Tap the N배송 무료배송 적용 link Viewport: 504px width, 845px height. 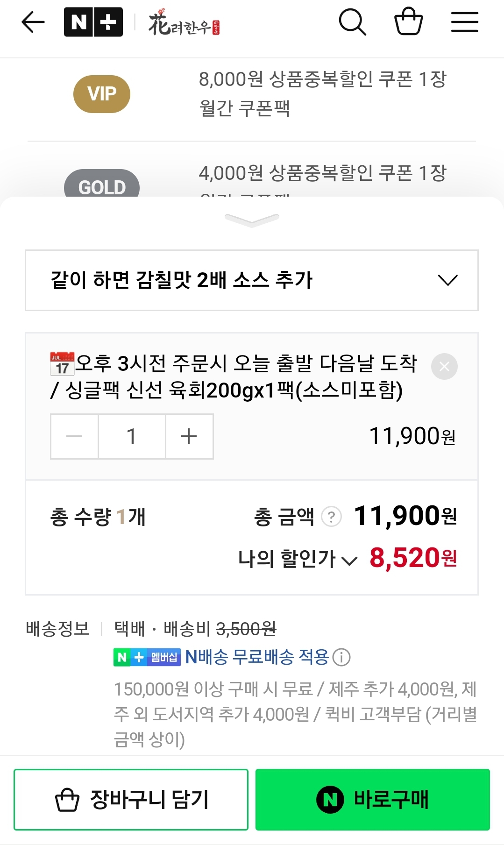(257, 657)
